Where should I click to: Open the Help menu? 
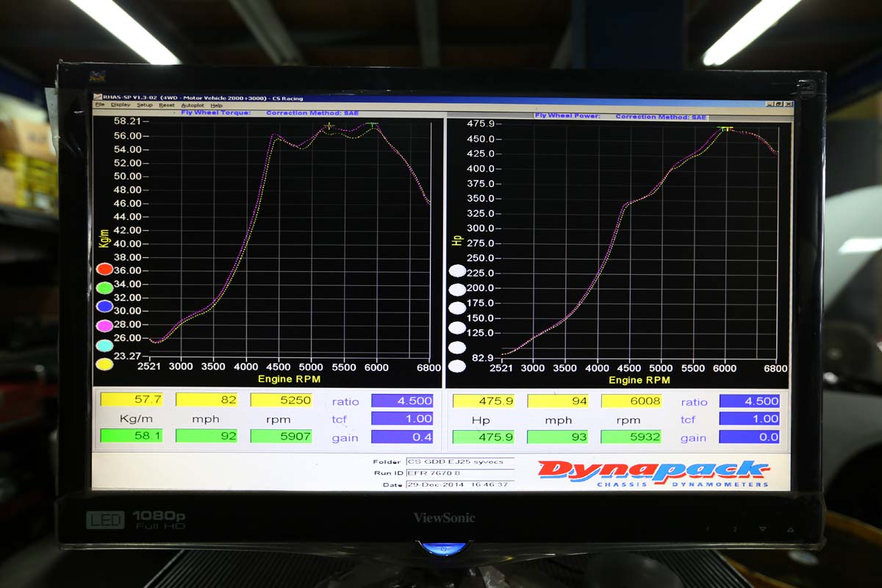[x=216, y=105]
